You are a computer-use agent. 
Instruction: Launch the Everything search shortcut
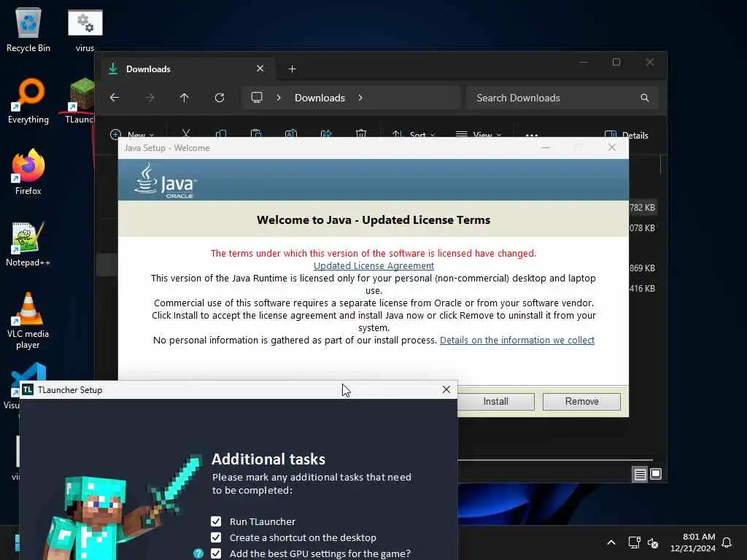(x=28, y=101)
